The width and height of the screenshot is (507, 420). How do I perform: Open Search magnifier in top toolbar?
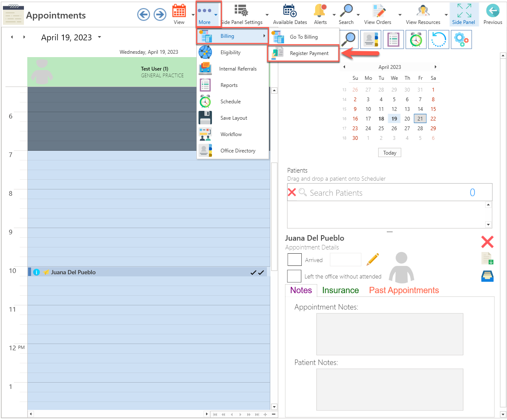346,15
